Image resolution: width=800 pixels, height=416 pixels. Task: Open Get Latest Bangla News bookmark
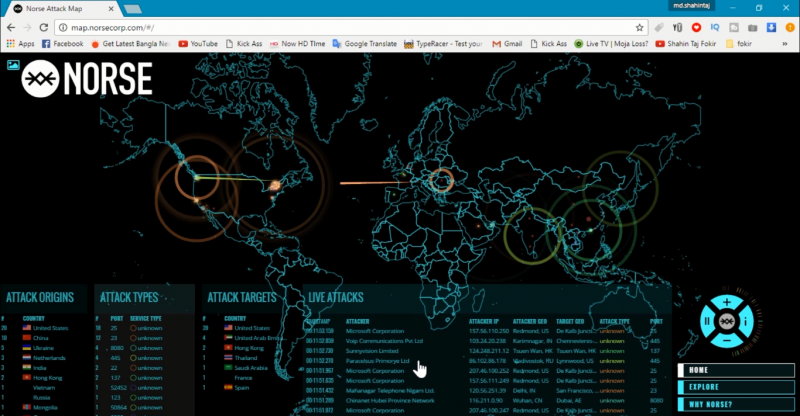pyautogui.click(x=130, y=44)
